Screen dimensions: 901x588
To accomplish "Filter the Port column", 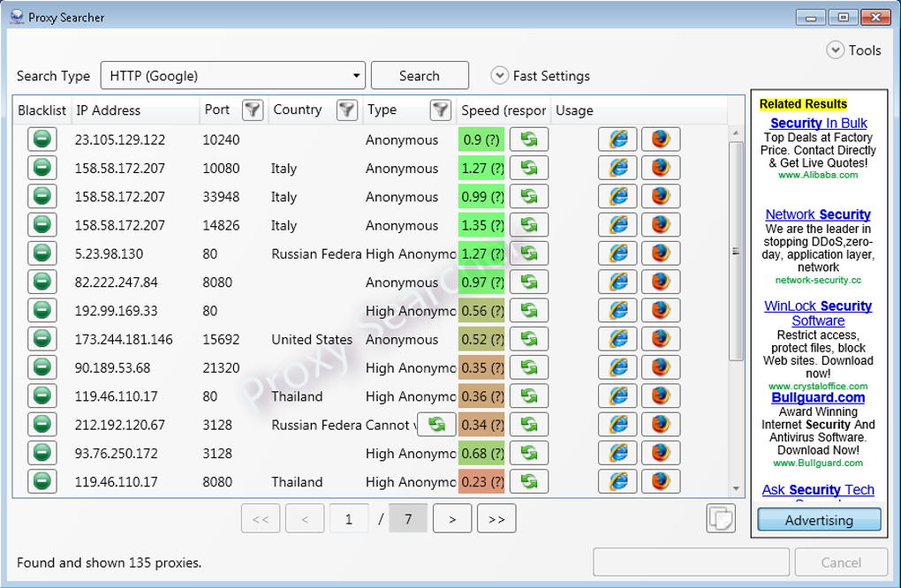I will [253, 110].
